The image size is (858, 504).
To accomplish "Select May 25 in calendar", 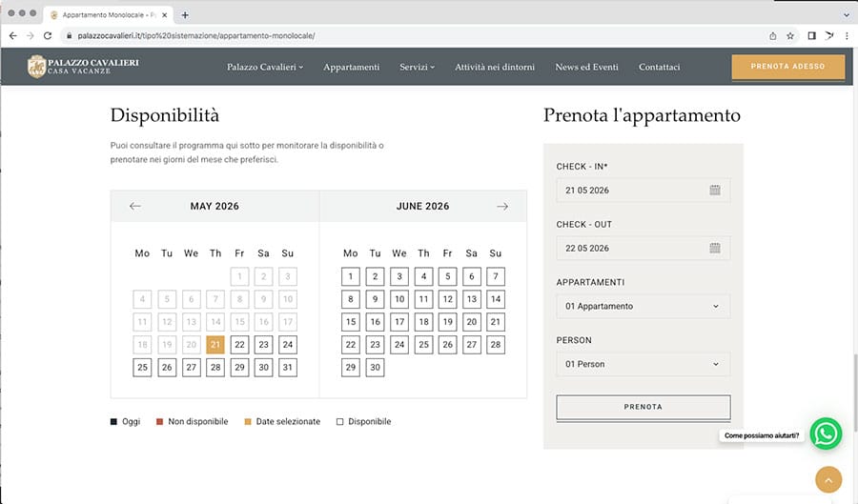I will point(142,368).
